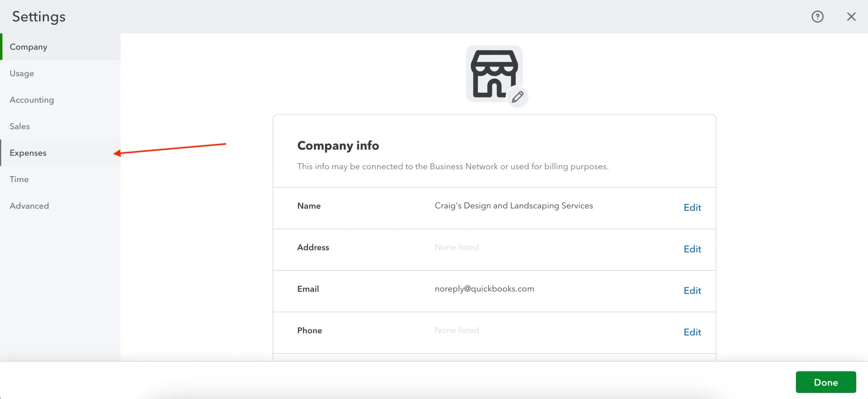The height and width of the screenshot is (399, 868).
Task: Edit the company Address
Action: click(692, 249)
